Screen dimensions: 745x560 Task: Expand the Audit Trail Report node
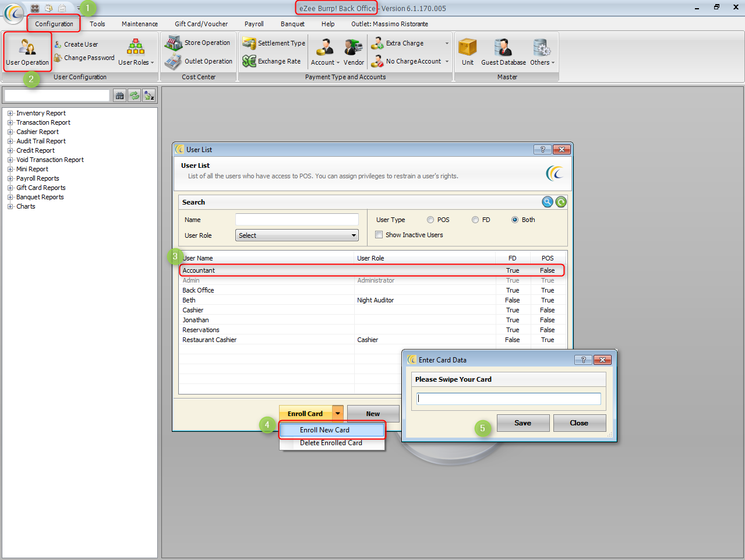[x=10, y=141]
